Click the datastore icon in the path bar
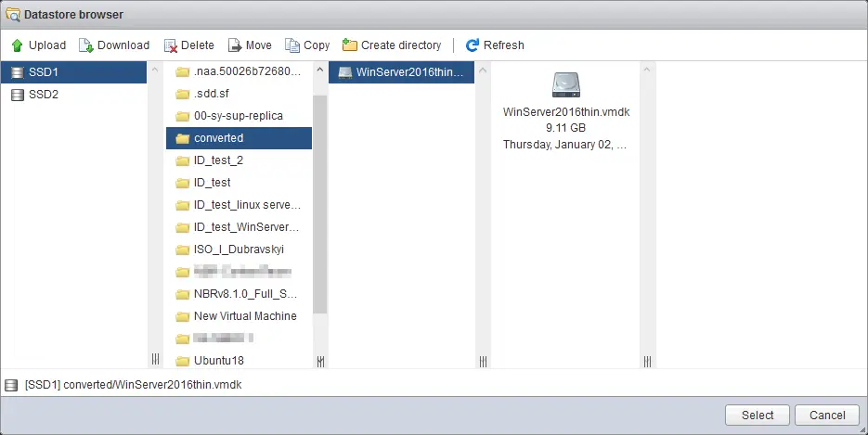Image resolution: width=868 pixels, height=435 pixels. [x=11, y=385]
